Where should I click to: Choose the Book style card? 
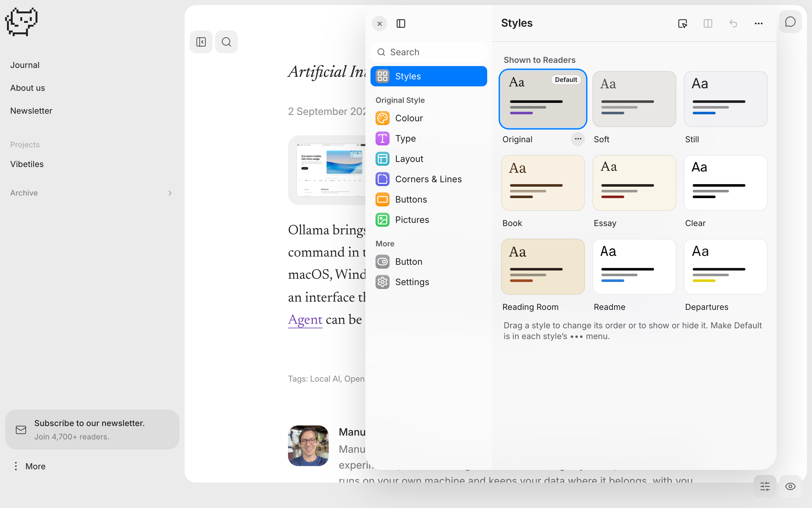(x=543, y=183)
